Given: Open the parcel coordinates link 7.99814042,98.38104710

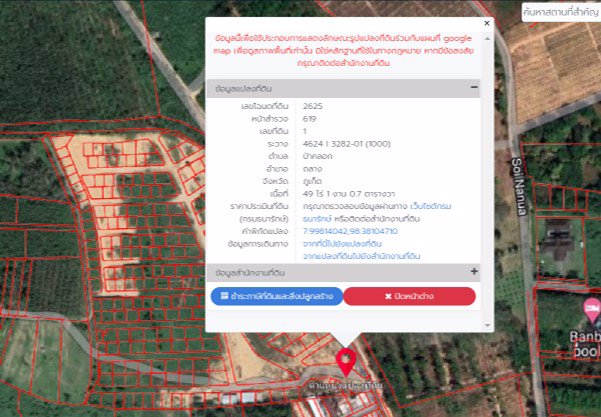Looking at the screenshot, I should pos(350,231).
